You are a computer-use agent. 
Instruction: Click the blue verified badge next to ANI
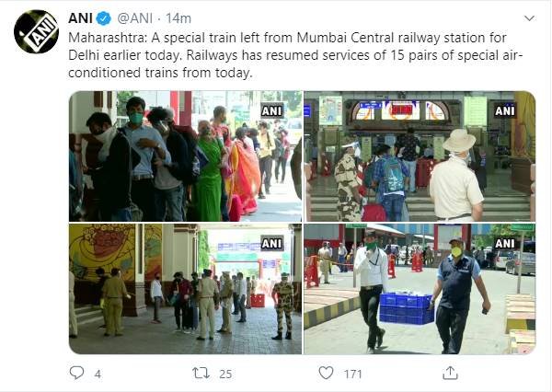pos(104,18)
